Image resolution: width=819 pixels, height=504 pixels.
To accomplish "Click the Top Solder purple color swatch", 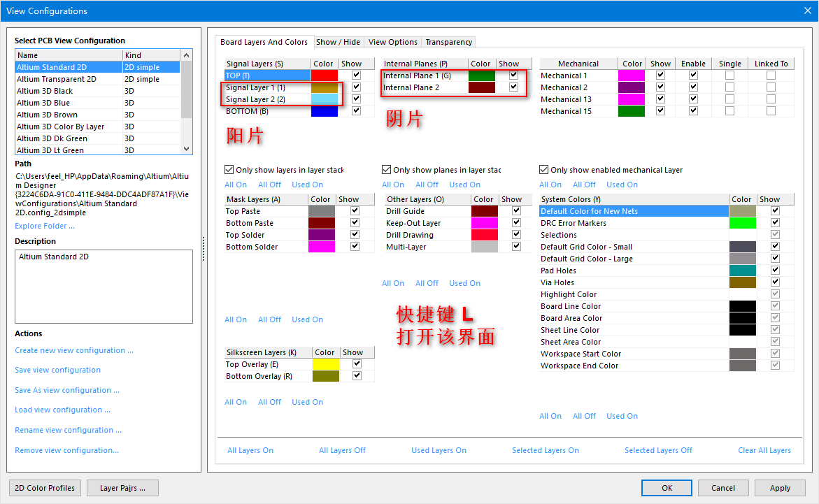I will tap(322, 235).
